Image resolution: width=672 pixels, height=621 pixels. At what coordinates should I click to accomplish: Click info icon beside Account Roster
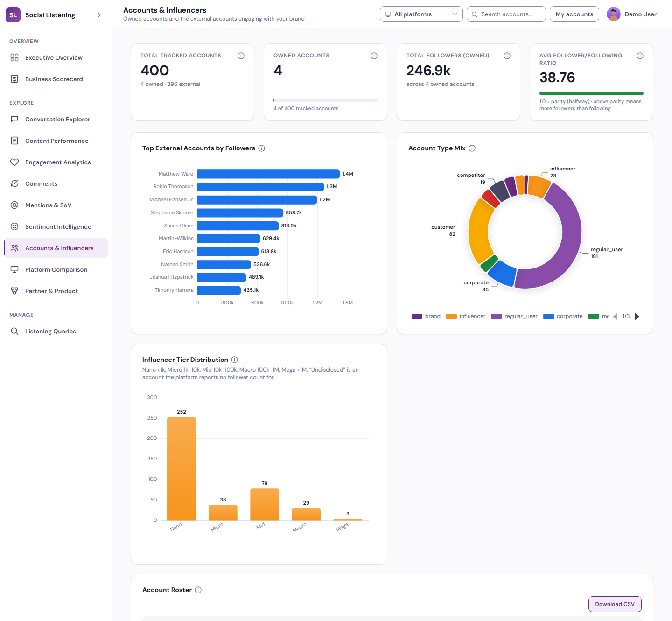pyautogui.click(x=198, y=590)
